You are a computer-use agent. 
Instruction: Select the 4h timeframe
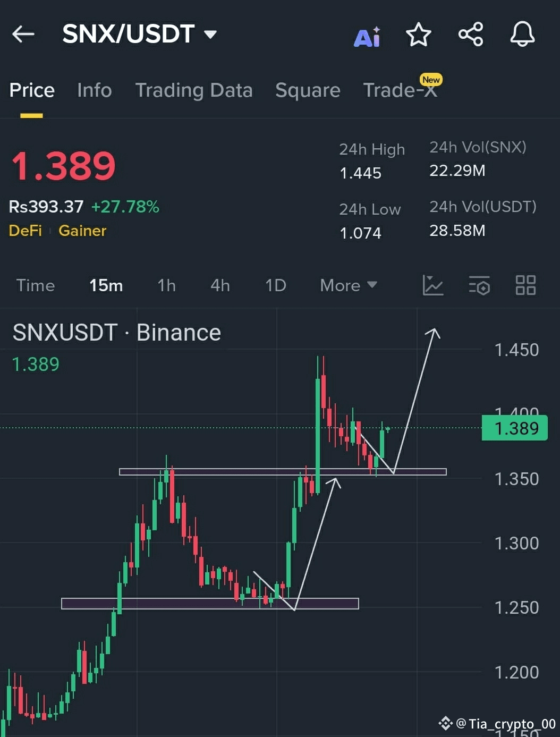220,285
